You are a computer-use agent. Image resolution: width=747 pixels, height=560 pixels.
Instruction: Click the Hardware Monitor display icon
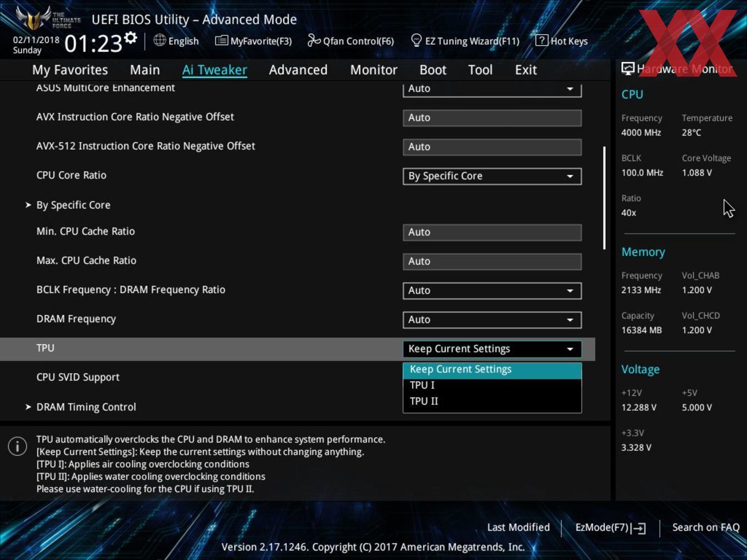tap(628, 69)
